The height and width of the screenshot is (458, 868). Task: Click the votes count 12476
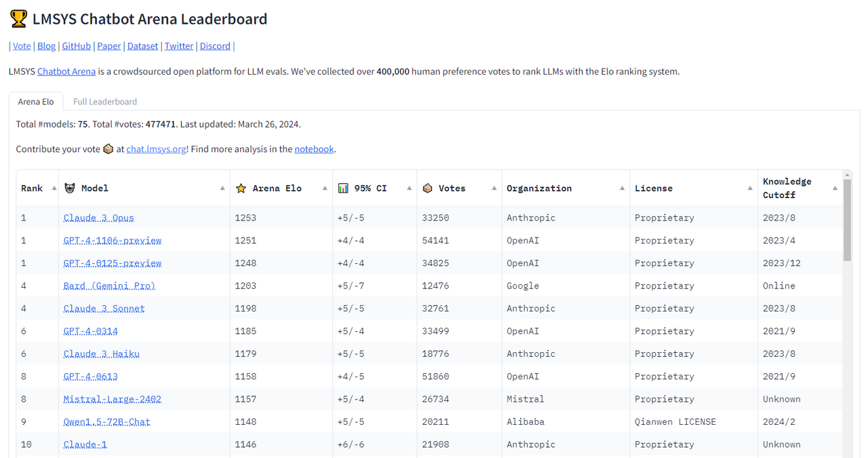tap(435, 286)
